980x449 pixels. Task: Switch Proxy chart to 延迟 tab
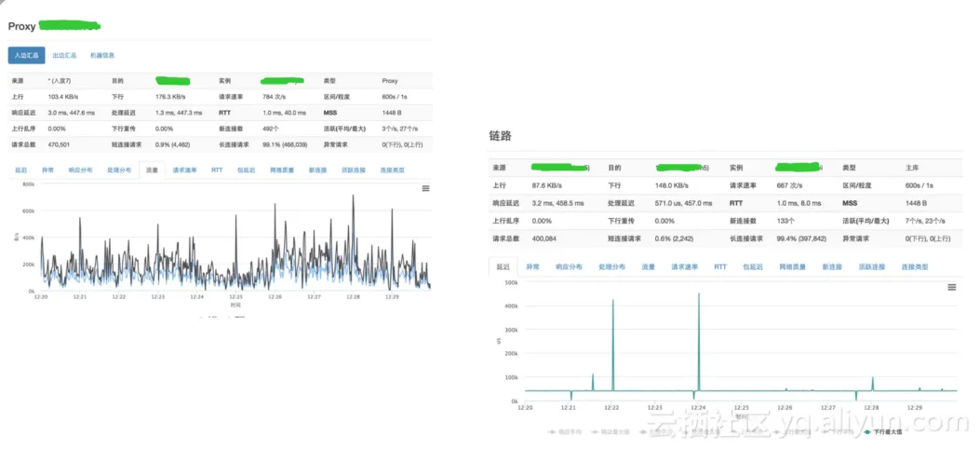(22, 170)
